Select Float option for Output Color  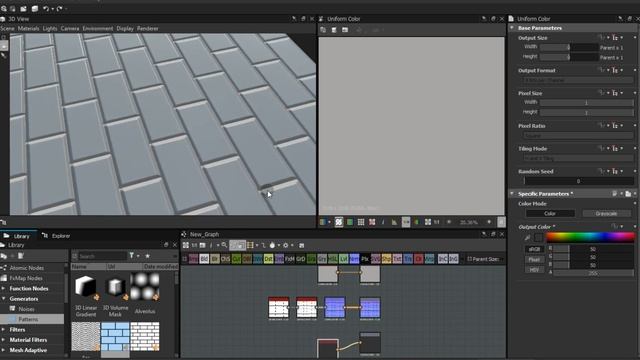point(534,259)
